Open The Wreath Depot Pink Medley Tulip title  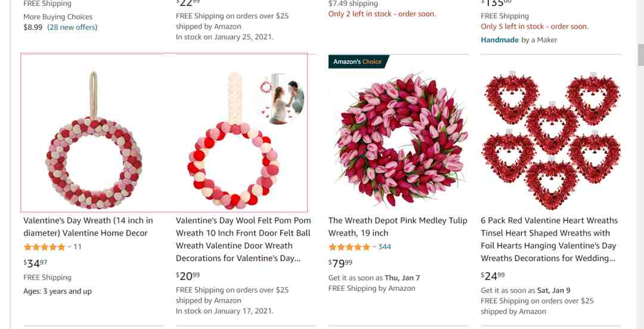point(398,226)
